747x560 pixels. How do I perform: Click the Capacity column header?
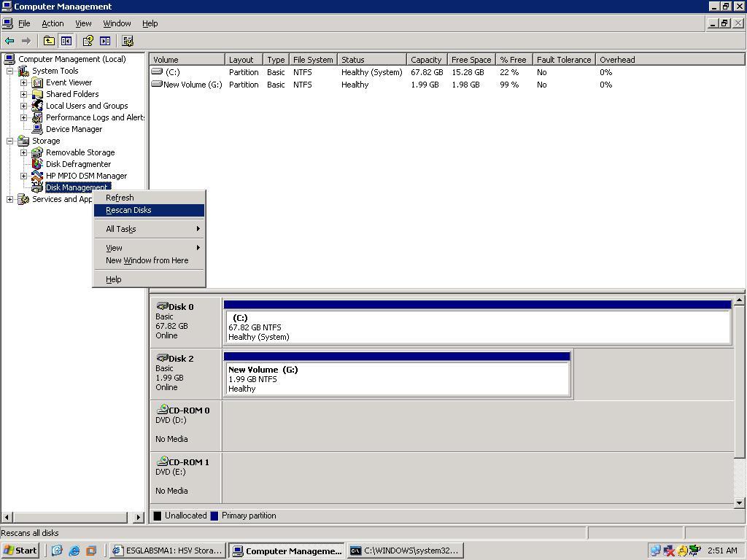tap(427, 60)
